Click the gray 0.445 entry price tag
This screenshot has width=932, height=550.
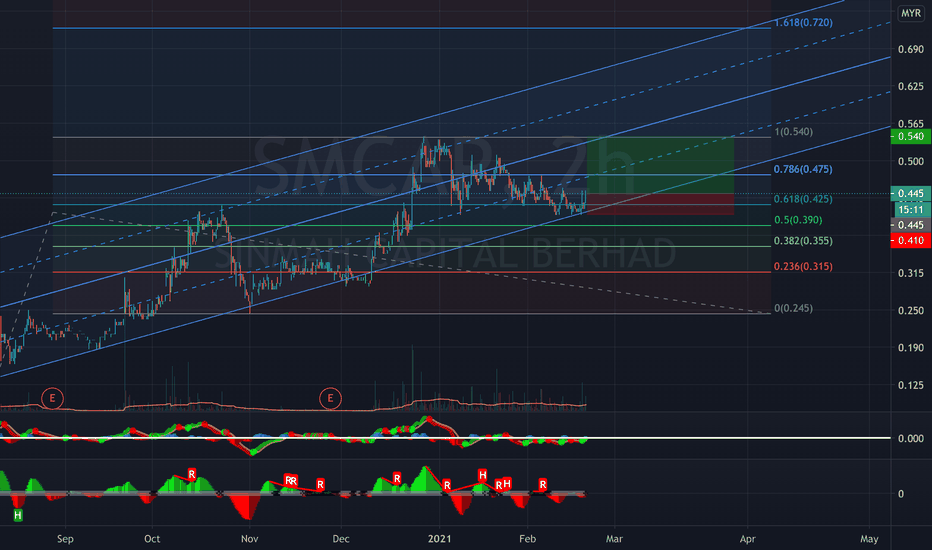tap(911, 225)
